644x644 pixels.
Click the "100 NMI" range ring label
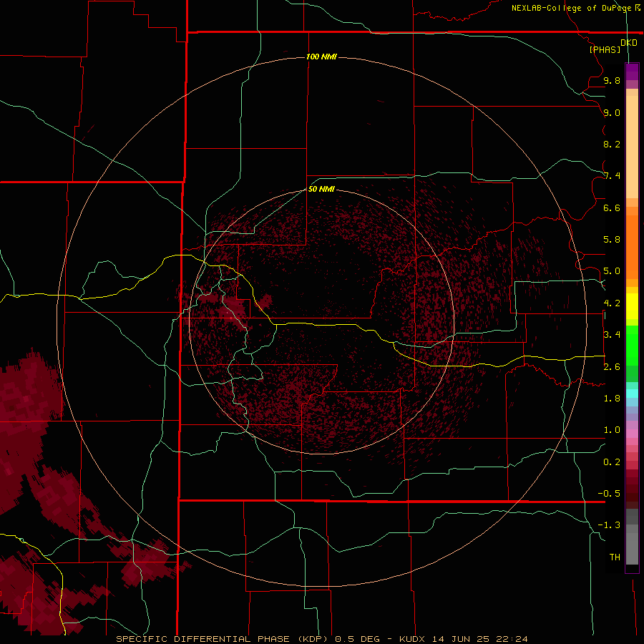coord(321,57)
